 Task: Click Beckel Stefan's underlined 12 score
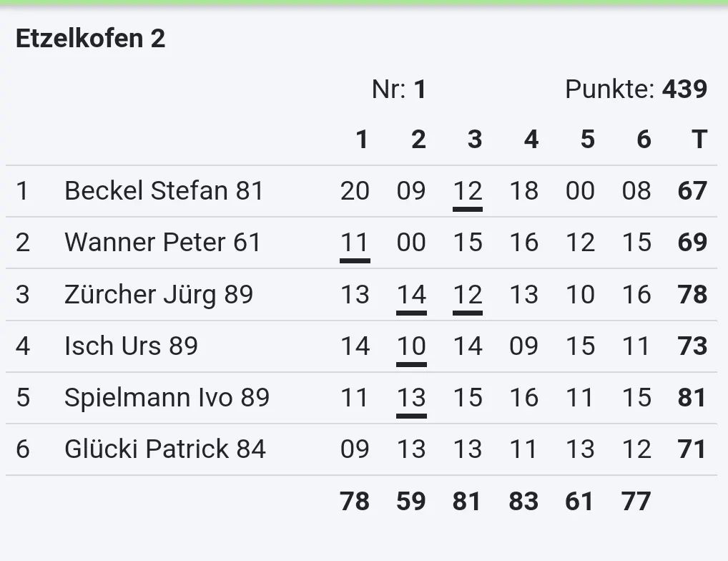point(468,191)
